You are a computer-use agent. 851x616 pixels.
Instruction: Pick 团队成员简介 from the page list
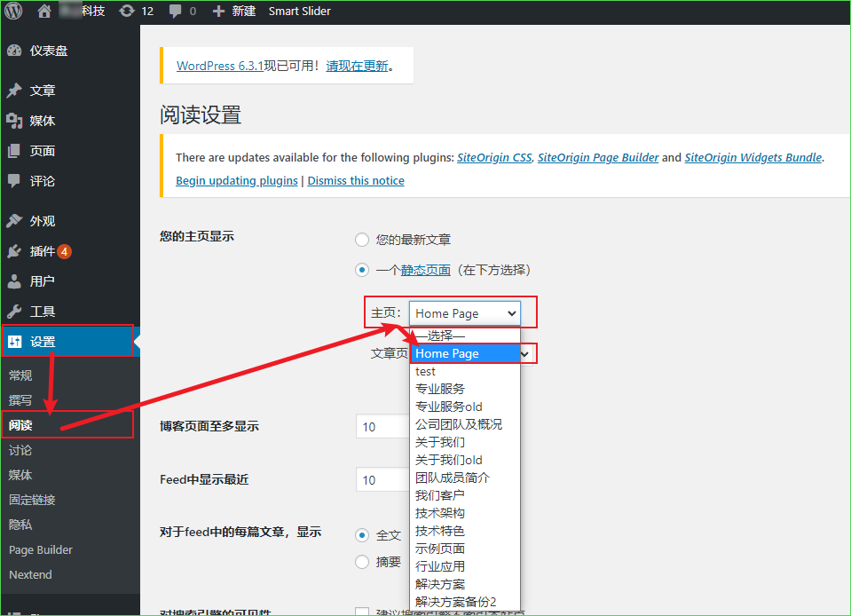(x=465, y=478)
